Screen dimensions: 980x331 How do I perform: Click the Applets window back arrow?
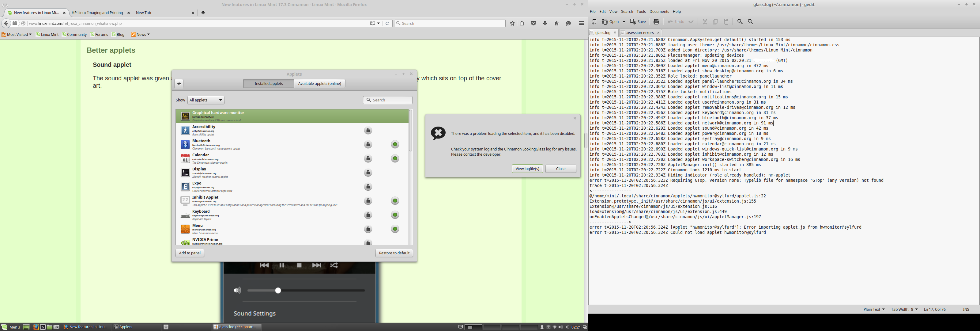coord(179,83)
